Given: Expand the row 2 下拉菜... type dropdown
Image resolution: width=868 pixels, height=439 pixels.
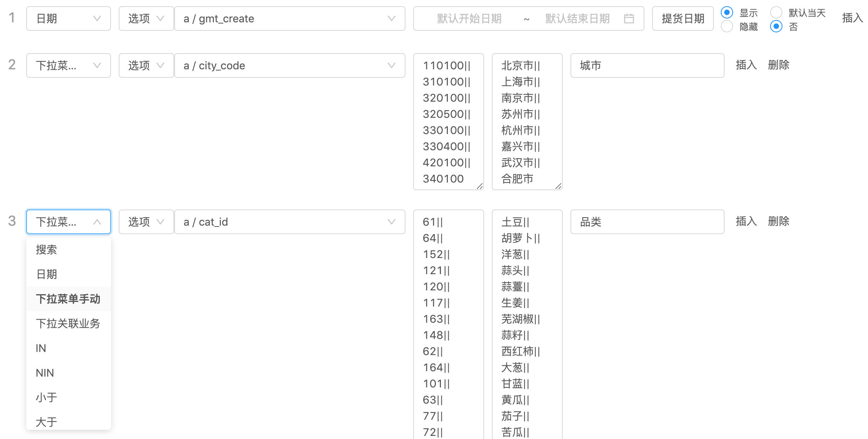Looking at the screenshot, I should (68, 65).
